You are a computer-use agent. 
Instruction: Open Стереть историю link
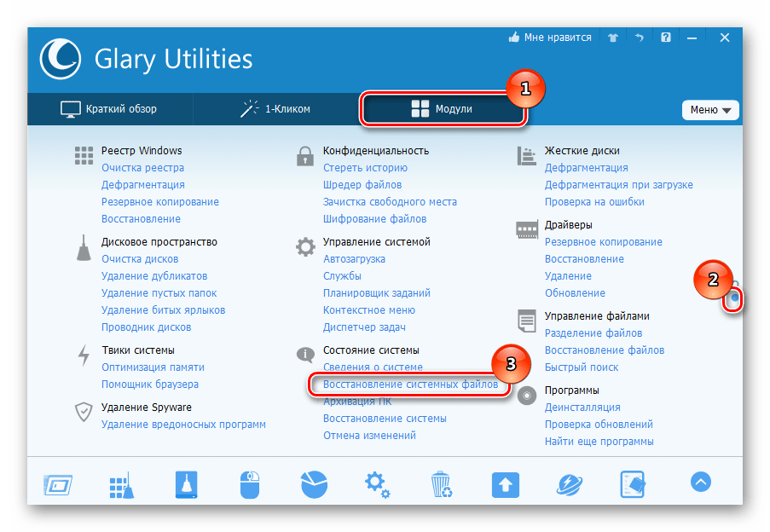coord(365,168)
